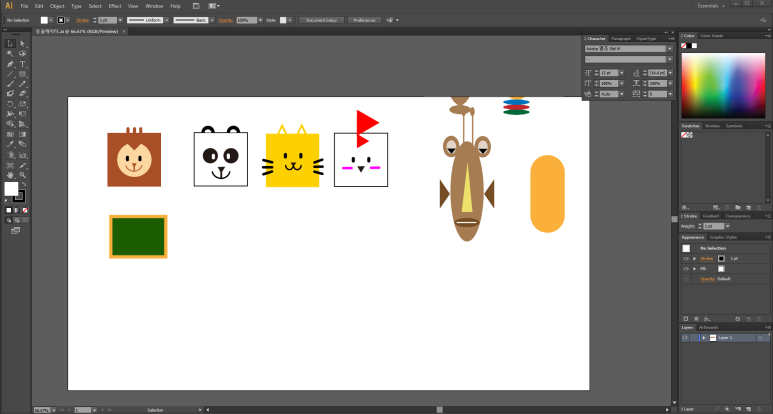This screenshot has height=414, width=773.
Task: Expand Layer 1 contents
Action: [x=704, y=338]
